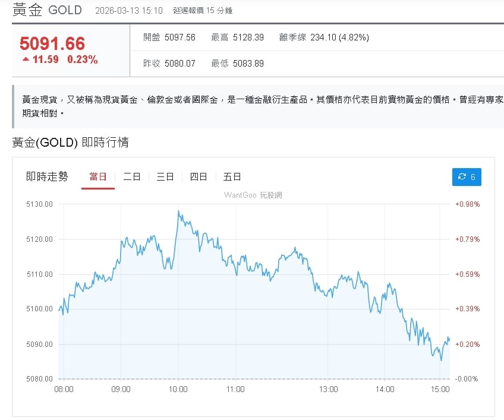This screenshot has width=504, height=420.
Task: Click the 黃金 GOLD page title
Action: pos(47,10)
